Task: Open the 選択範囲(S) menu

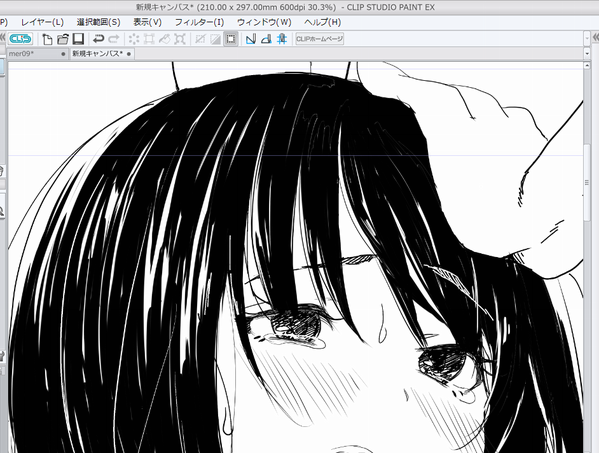Action: pos(99,22)
